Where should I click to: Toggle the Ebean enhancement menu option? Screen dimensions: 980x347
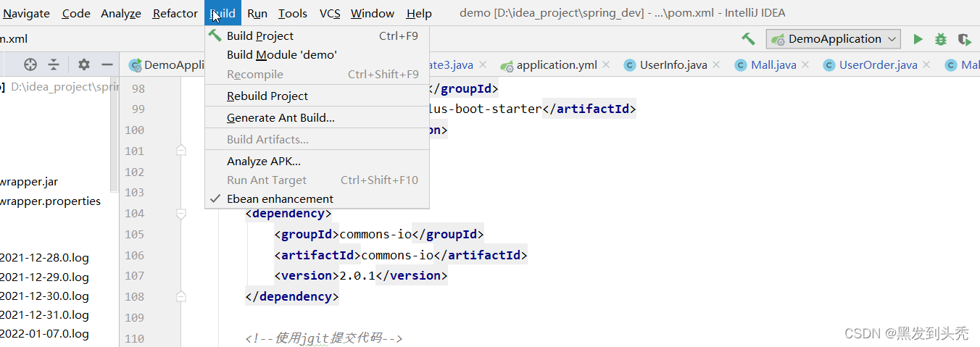click(x=317, y=198)
